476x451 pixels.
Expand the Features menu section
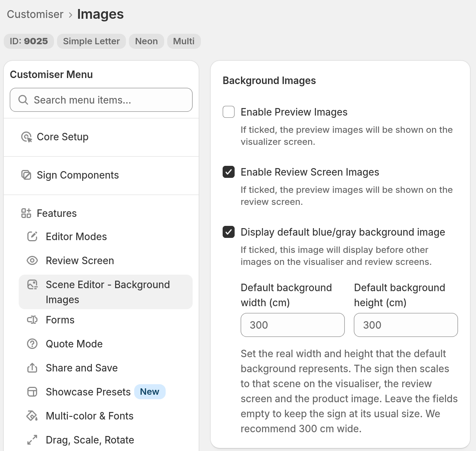pyautogui.click(x=101, y=213)
